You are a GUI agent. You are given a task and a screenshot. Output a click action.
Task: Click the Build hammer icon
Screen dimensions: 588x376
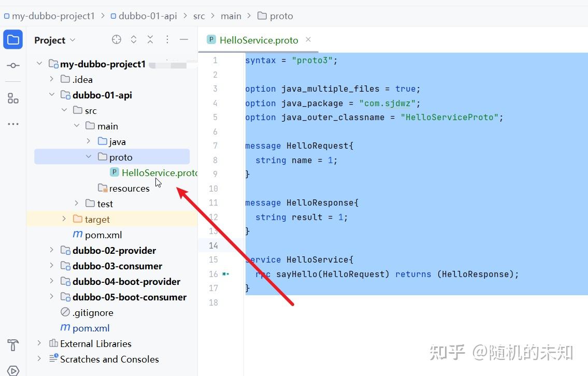(12, 345)
